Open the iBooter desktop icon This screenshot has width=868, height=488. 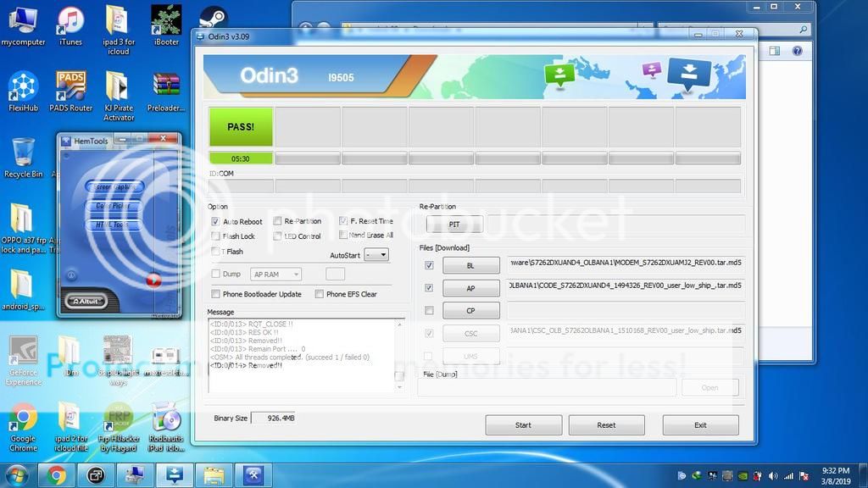[166, 21]
